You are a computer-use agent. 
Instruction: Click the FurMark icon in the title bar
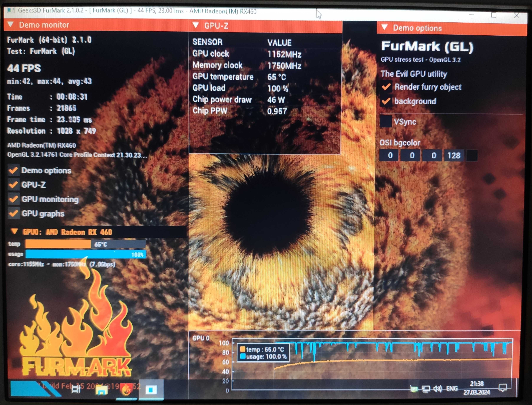tap(11, 10)
